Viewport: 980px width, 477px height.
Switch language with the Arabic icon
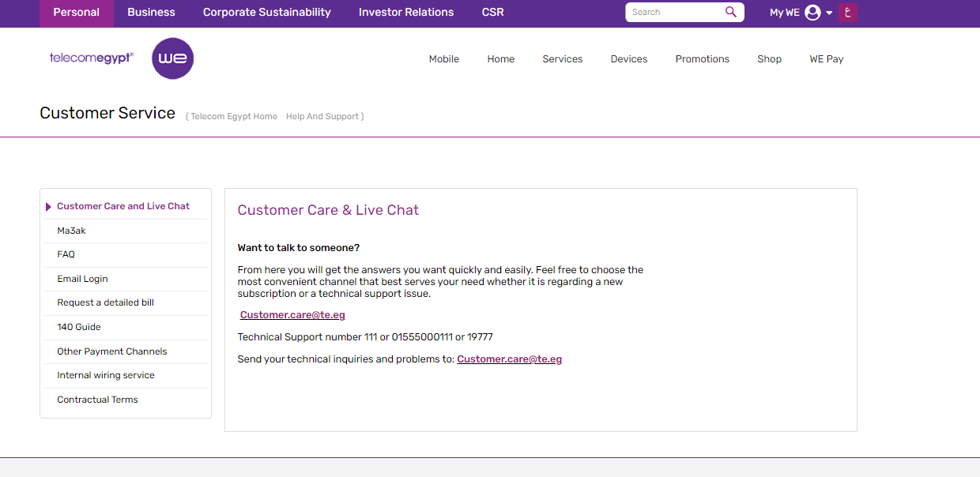pos(848,12)
